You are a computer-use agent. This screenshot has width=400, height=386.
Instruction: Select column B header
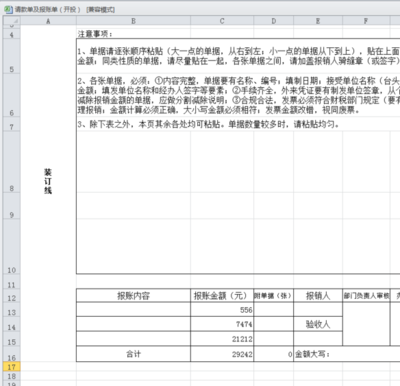point(133,21)
